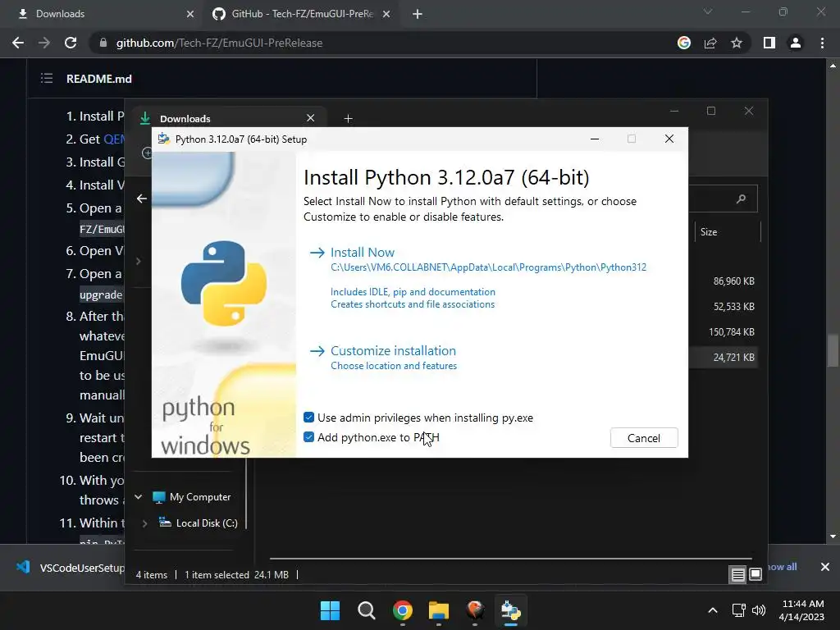The height and width of the screenshot is (630, 840).
Task: Select the 86,960 KB file row
Action: (x=724, y=281)
